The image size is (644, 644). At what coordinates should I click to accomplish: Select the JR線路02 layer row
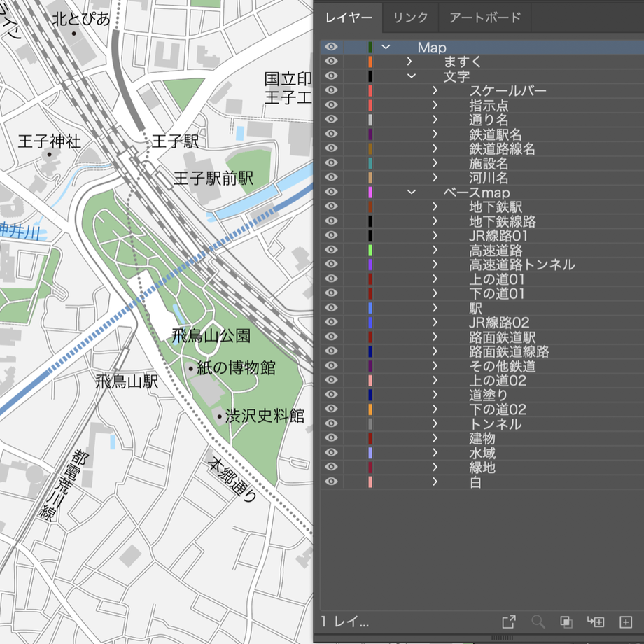coord(482,322)
